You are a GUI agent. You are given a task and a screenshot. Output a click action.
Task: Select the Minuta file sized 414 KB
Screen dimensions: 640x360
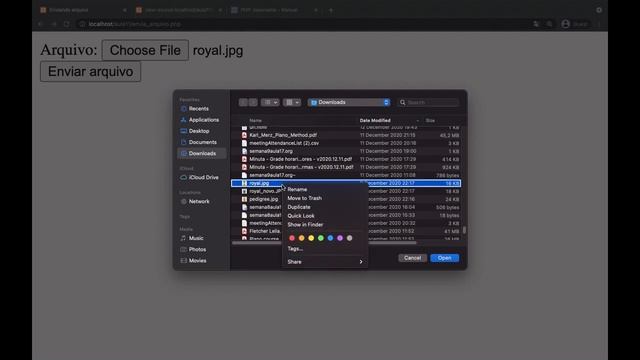tap(346, 159)
